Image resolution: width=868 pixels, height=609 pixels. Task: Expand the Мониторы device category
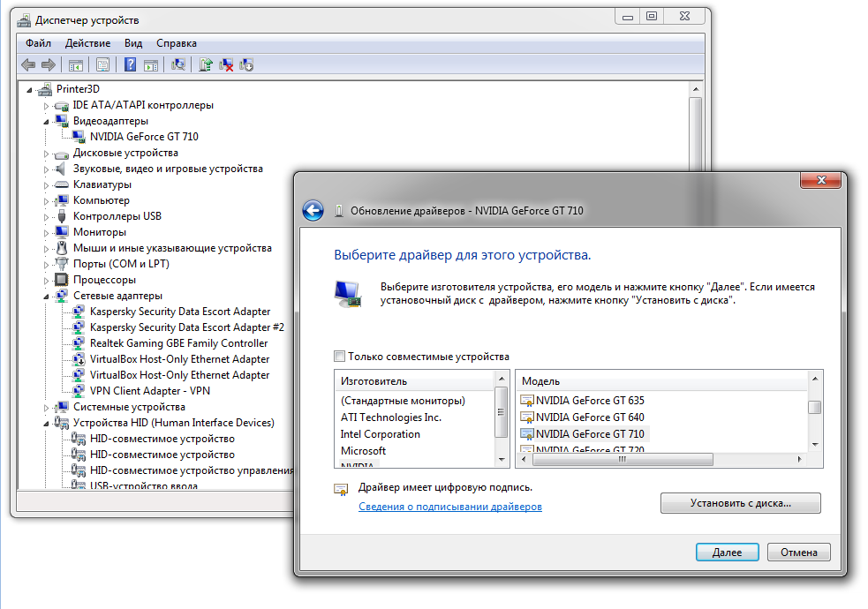click(x=47, y=231)
